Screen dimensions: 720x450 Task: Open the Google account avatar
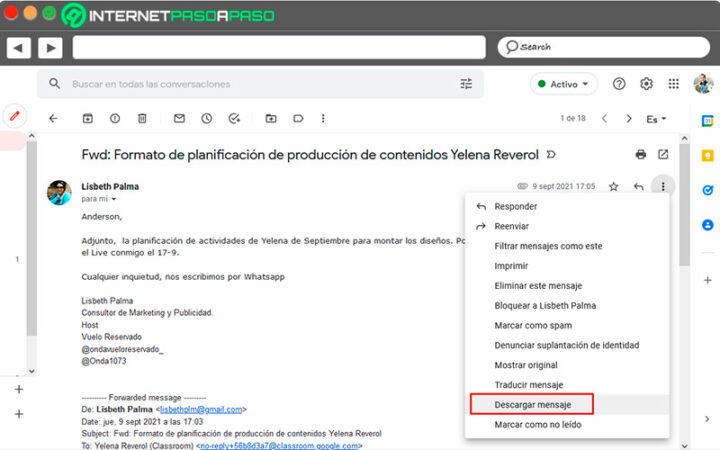tap(703, 84)
